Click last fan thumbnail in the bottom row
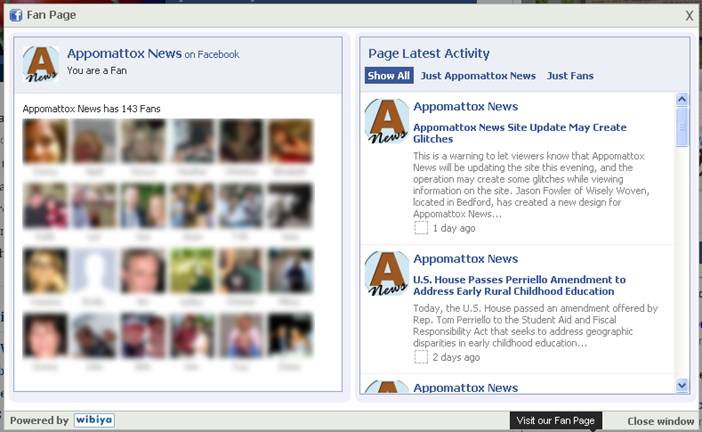This screenshot has height=432, width=702. pos(291,335)
